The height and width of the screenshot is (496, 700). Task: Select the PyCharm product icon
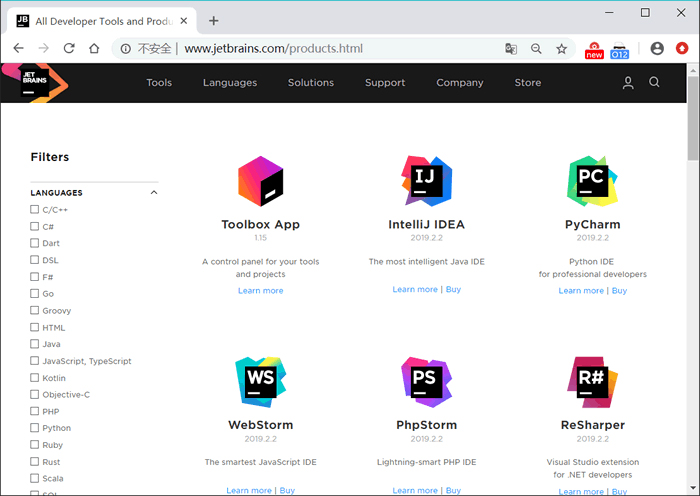[x=592, y=181]
